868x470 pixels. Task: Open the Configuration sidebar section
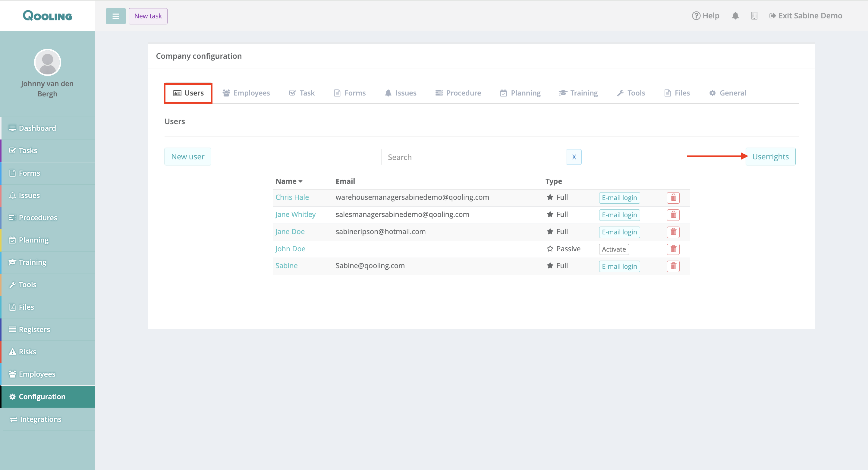click(x=42, y=396)
